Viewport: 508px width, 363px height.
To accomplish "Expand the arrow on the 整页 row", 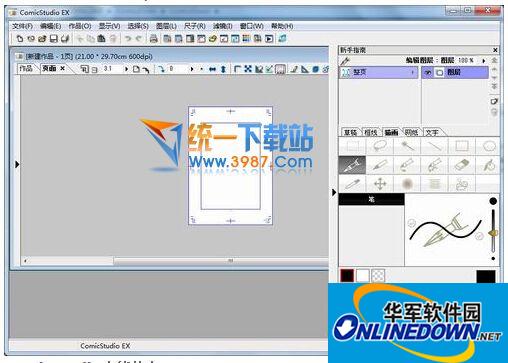I will (x=412, y=72).
